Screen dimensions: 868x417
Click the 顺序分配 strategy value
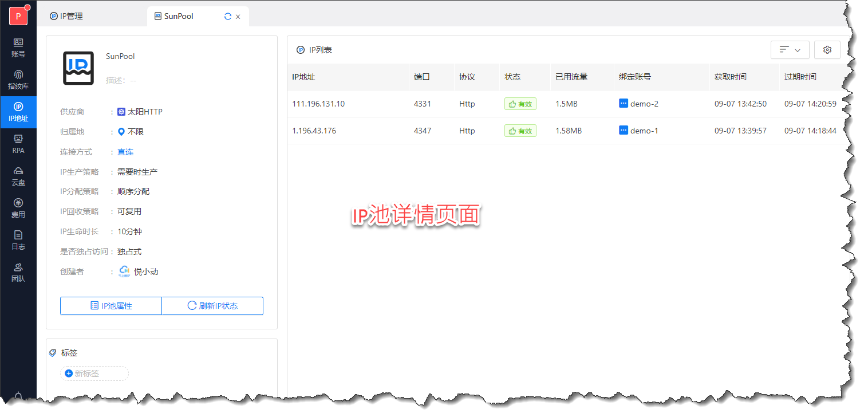[133, 191]
